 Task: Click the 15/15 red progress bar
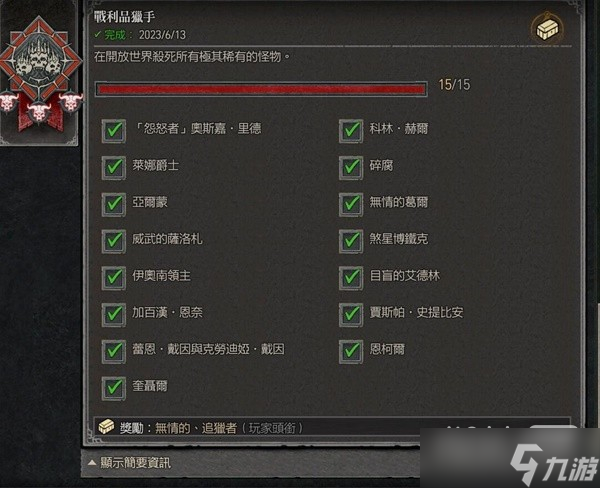(261, 89)
